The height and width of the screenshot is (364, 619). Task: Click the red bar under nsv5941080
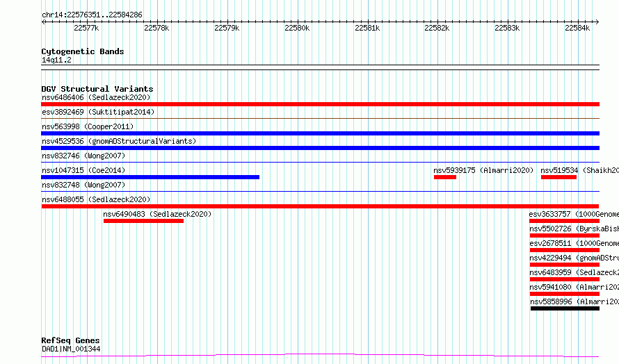(565, 294)
